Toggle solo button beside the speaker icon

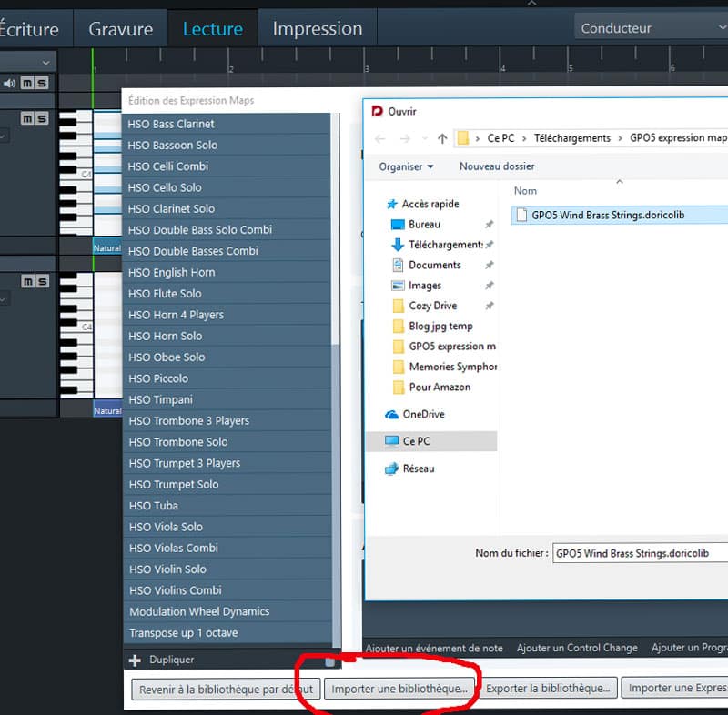coord(41,84)
